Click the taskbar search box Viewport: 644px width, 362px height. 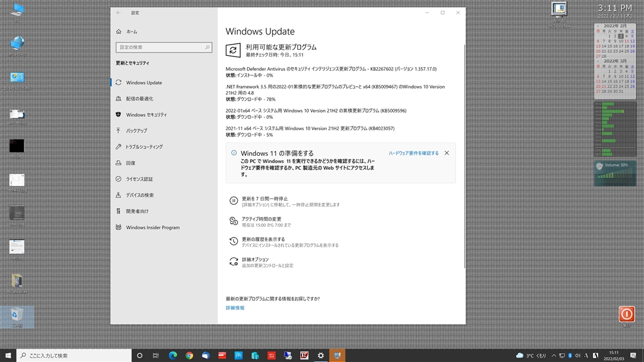[x=74, y=356]
